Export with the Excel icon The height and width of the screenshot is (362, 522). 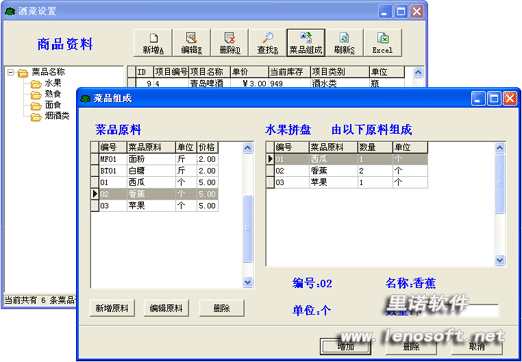[x=383, y=43]
